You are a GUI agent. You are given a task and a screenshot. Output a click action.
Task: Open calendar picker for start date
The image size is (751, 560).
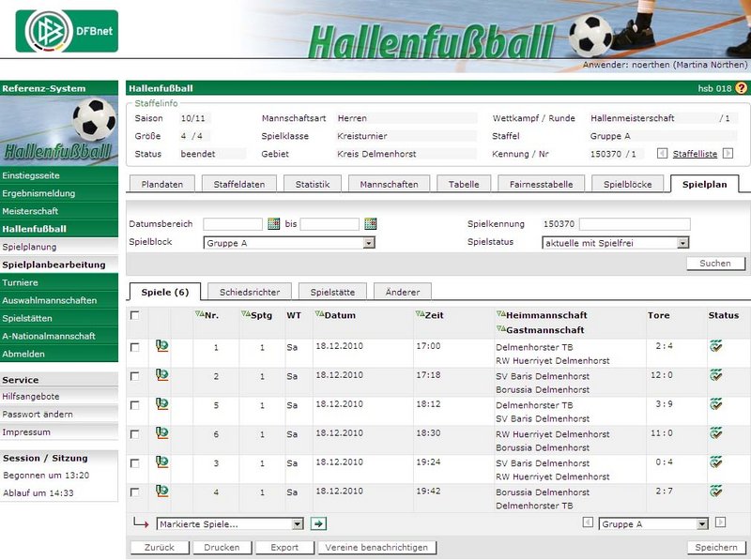[274, 224]
